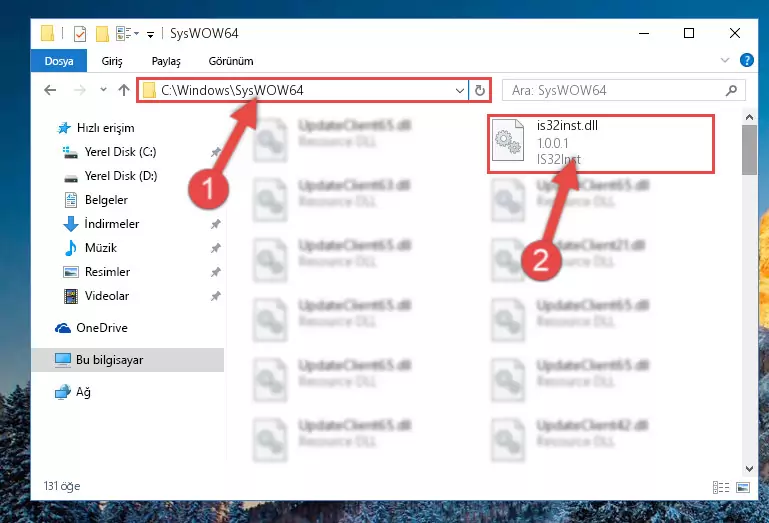Click the pin icon beside Videolar
Viewport: 769px width, 523px height.
coord(215,296)
